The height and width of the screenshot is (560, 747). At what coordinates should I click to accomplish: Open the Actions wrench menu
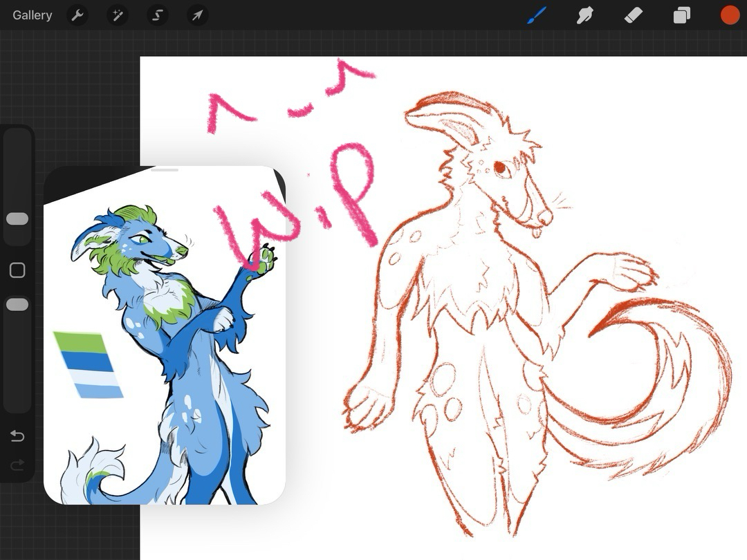point(77,15)
